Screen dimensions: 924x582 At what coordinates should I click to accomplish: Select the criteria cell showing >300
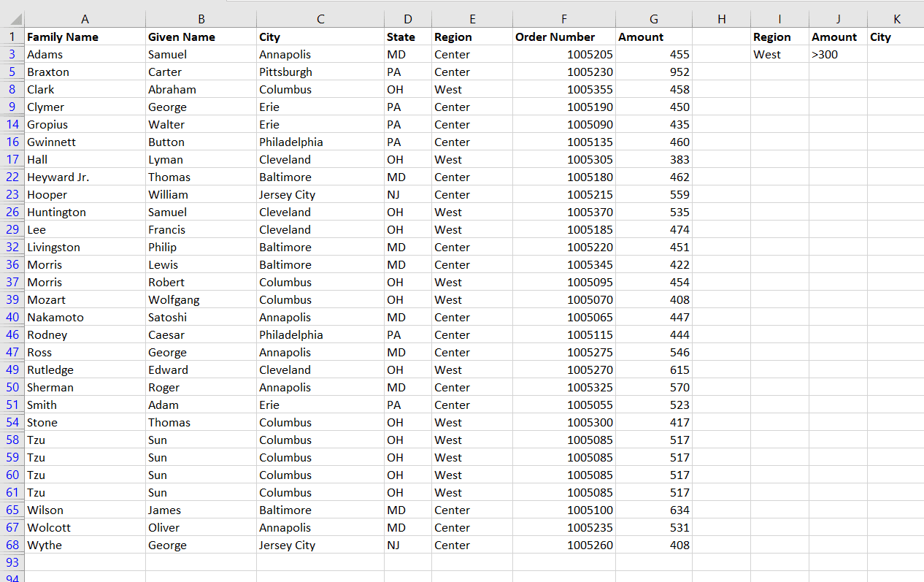click(836, 54)
